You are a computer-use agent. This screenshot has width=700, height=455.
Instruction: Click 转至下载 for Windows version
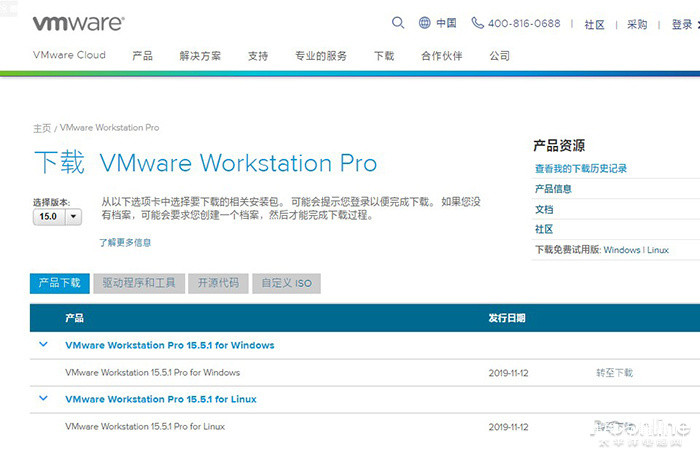pyautogui.click(x=614, y=373)
